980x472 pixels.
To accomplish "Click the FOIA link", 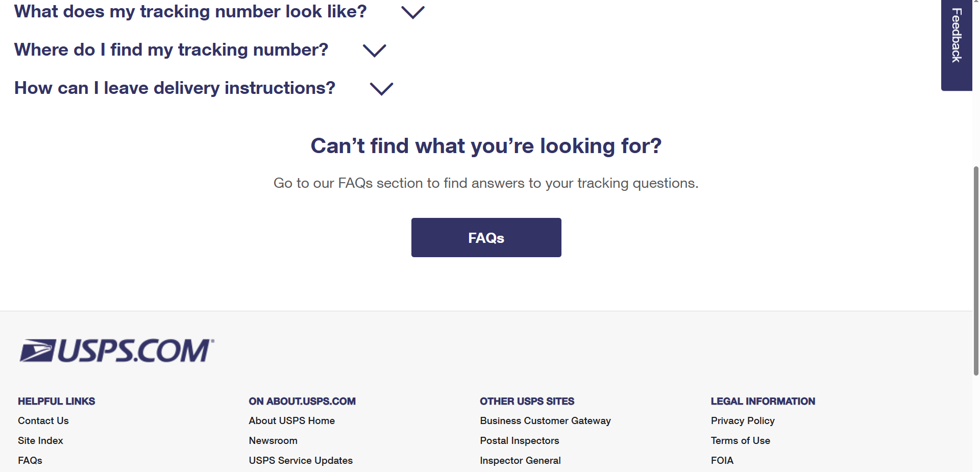I will (722, 460).
